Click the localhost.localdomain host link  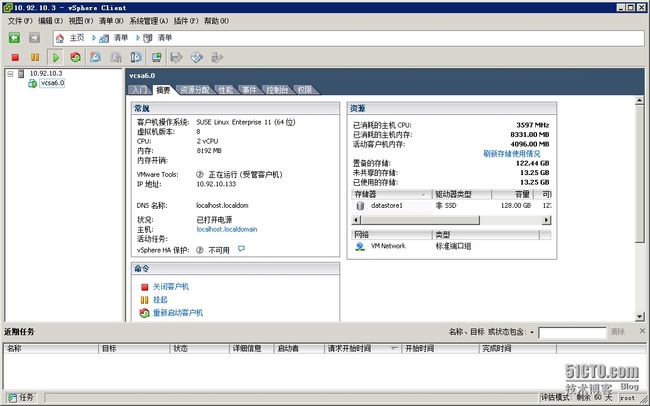227,229
